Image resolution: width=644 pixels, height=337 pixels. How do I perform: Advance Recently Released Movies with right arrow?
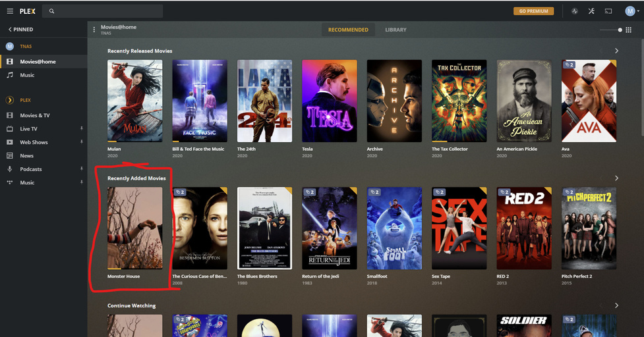(616, 51)
